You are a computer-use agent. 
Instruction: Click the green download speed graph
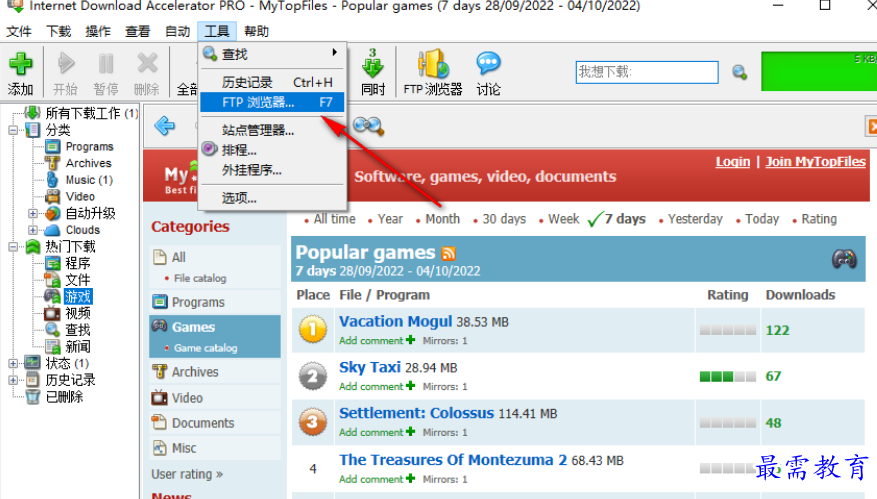point(819,71)
